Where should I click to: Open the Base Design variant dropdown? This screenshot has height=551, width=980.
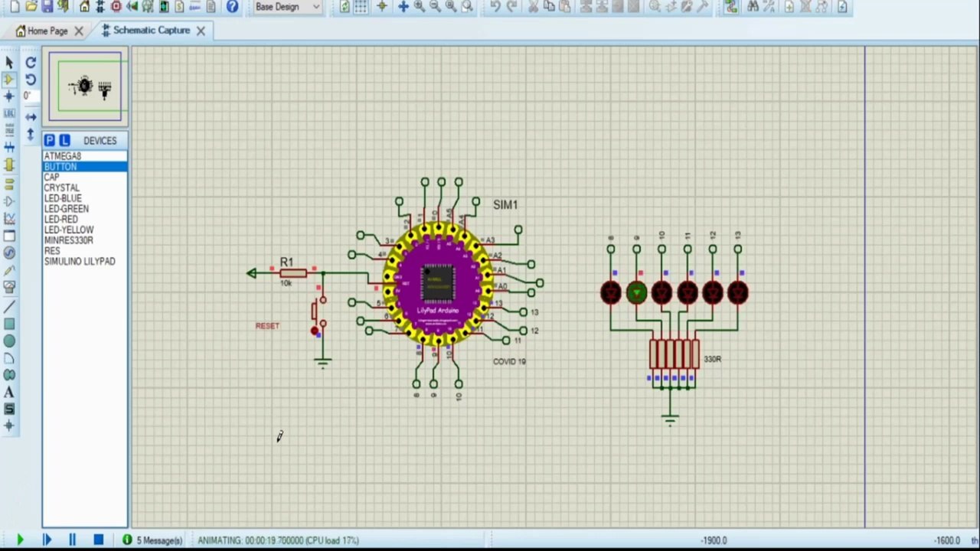click(287, 6)
